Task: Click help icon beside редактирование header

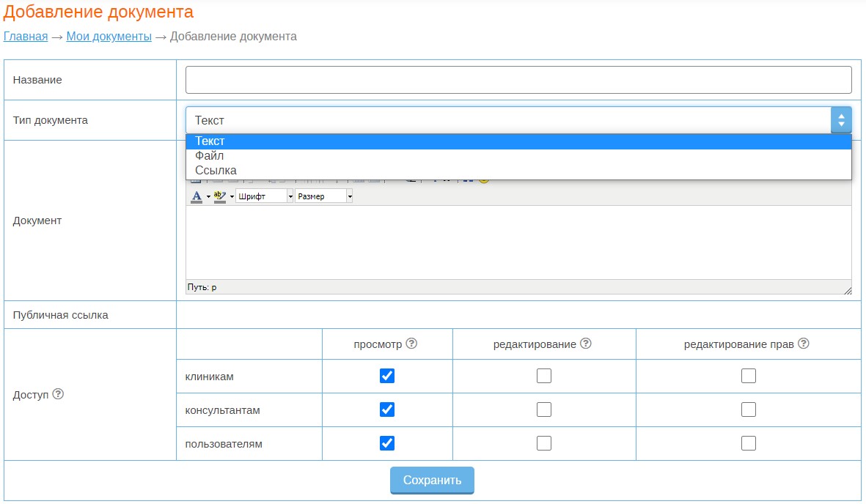Action: (586, 344)
